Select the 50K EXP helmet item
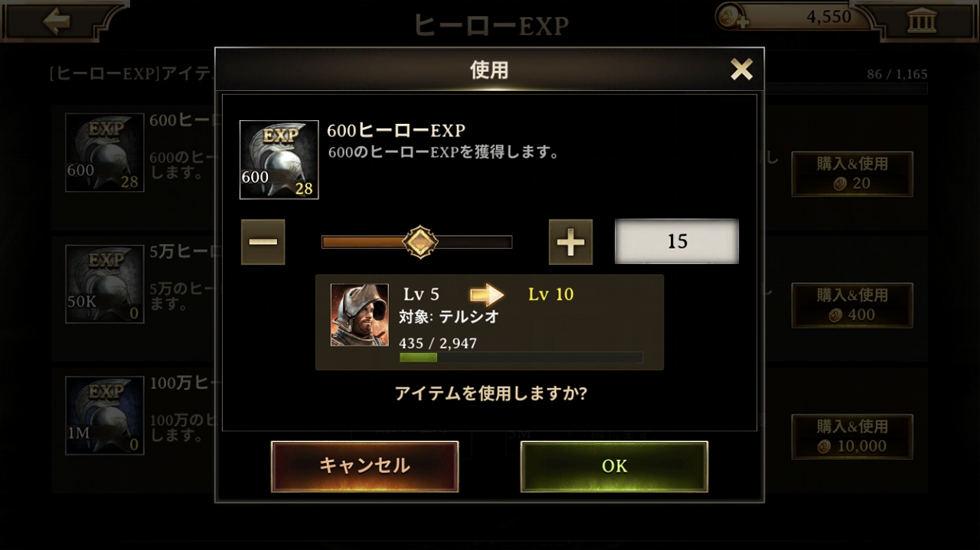Viewport: 980px width, 550px height. 104,284
